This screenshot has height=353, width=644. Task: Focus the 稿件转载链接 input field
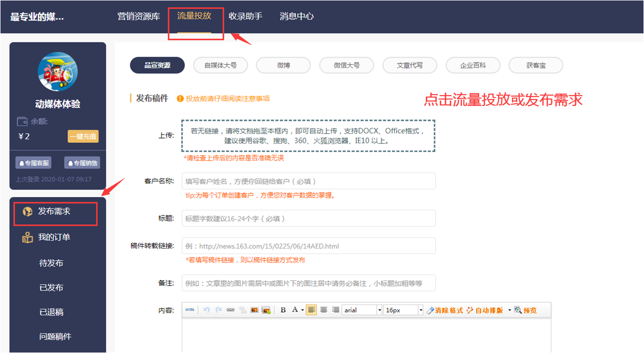coord(308,246)
